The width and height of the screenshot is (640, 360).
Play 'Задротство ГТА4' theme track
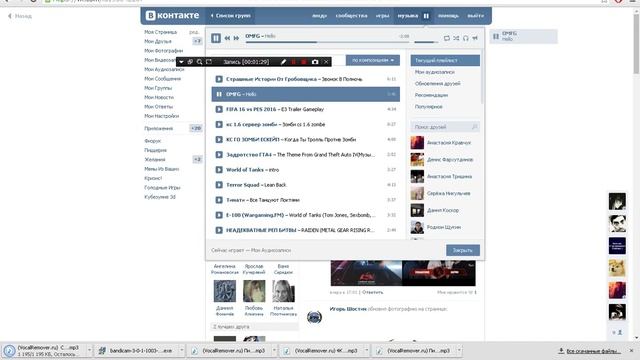click(x=219, y=155)
